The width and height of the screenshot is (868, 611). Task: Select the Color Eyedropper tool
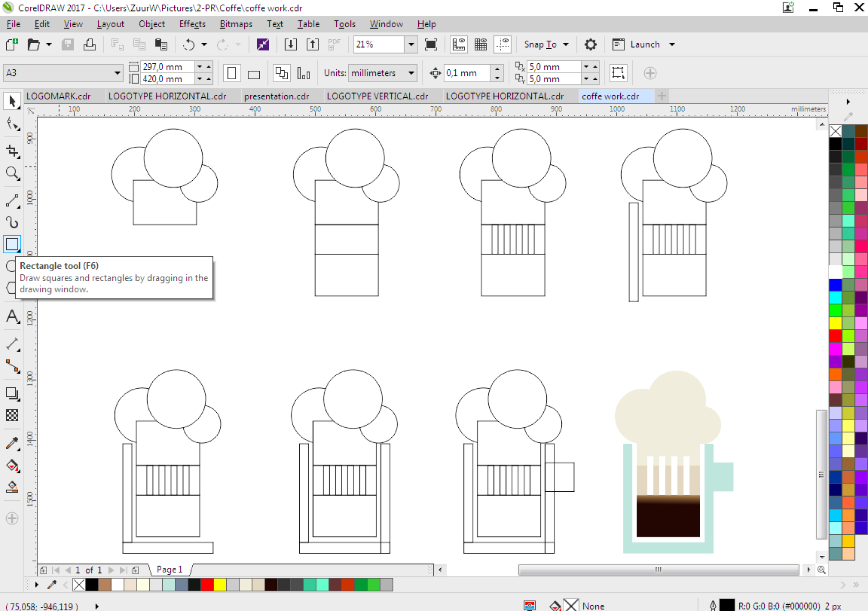12,443
